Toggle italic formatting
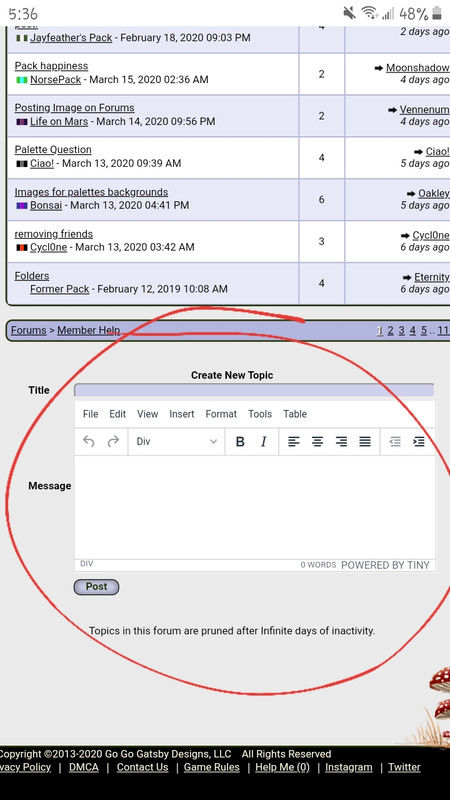450x800 pixels. pyautogui.click(x=264, y=442)
